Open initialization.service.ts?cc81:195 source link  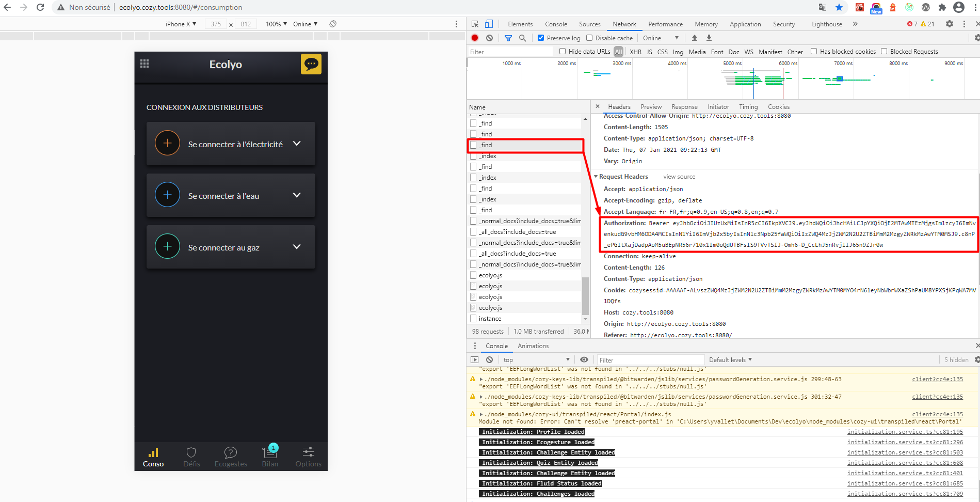pyautogui.click(x=905, y=432)
